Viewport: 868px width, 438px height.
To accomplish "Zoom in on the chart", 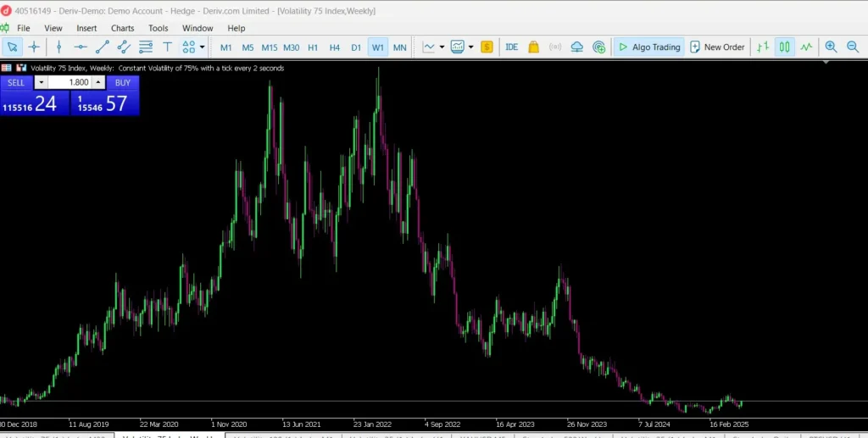I will [x=831, y=47].
